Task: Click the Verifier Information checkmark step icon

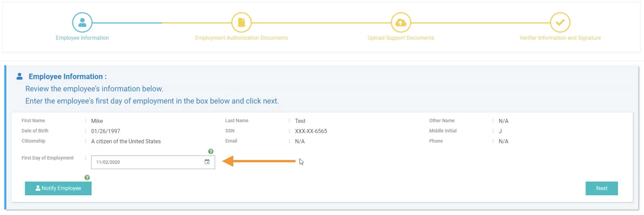Action: click(x=560, y=22)
